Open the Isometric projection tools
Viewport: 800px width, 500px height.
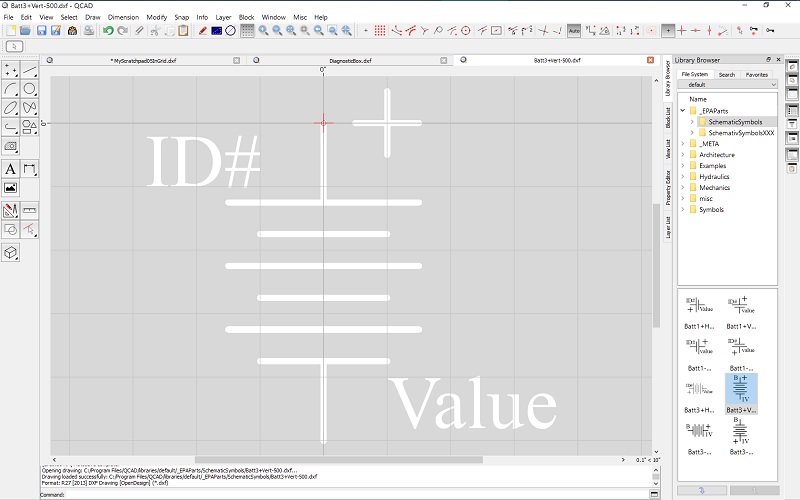(x=11, y=253)
